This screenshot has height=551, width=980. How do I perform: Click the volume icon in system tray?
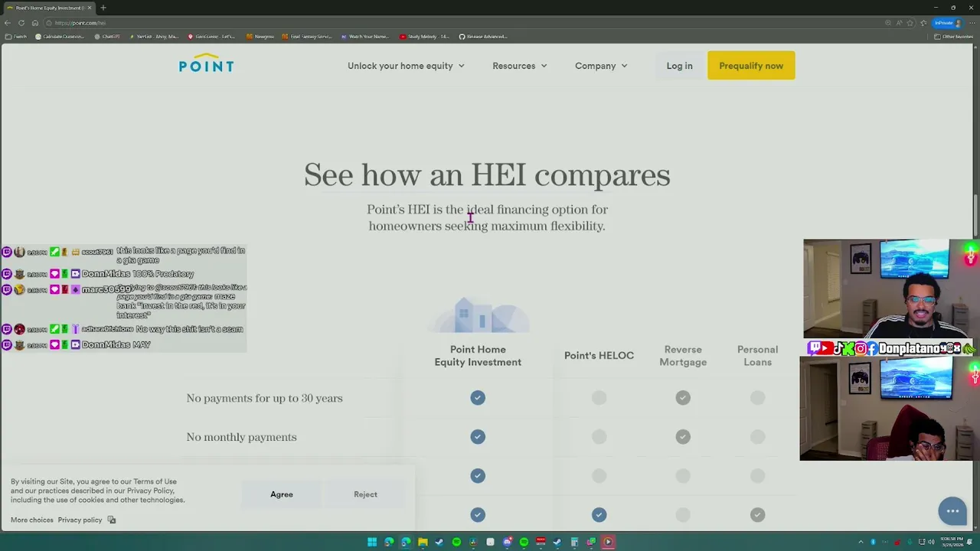(932, 542)
